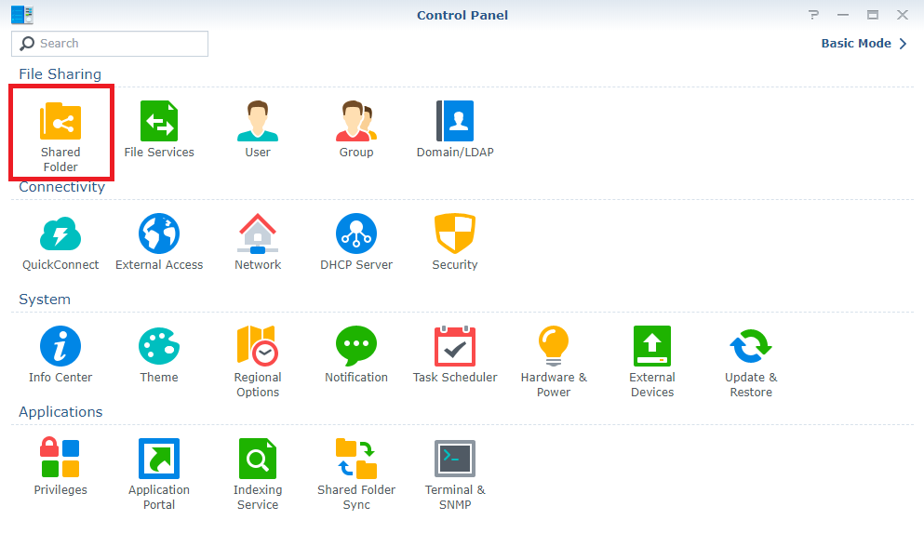Open the Shared Folder settings
924x560 pixels.
tap(60, 123)
